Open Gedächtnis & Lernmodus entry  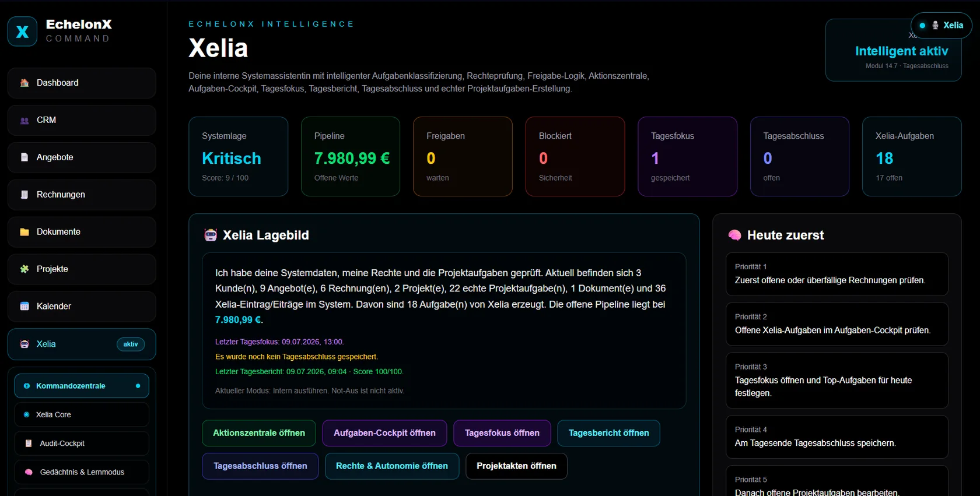(x=82, y=472)
